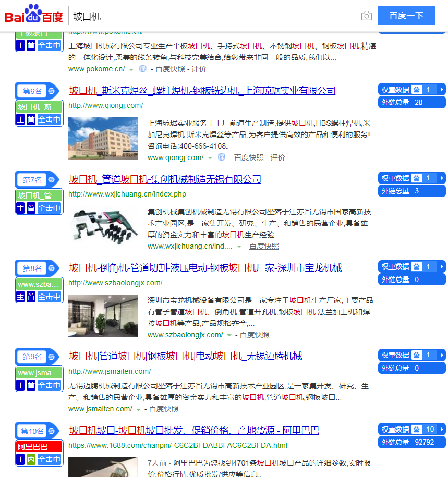Open dropdown arrow next to www.qiongj.com/

(x=210, y=158)
